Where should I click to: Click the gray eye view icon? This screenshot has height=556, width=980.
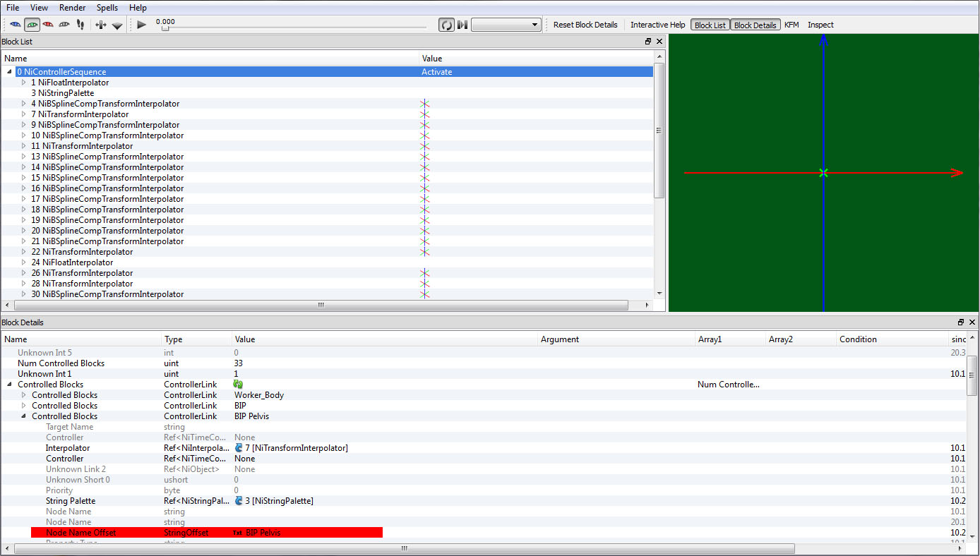tap(64, 25)
